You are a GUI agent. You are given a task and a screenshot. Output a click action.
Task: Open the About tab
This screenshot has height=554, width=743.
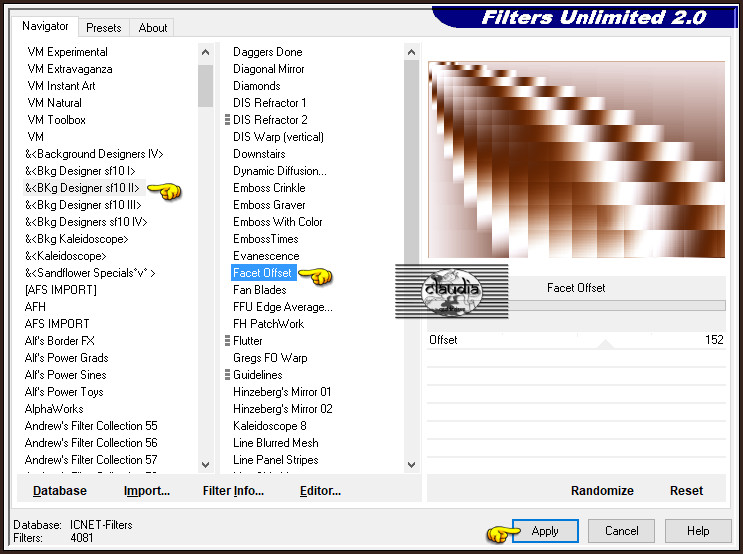(x=153, y=27)
